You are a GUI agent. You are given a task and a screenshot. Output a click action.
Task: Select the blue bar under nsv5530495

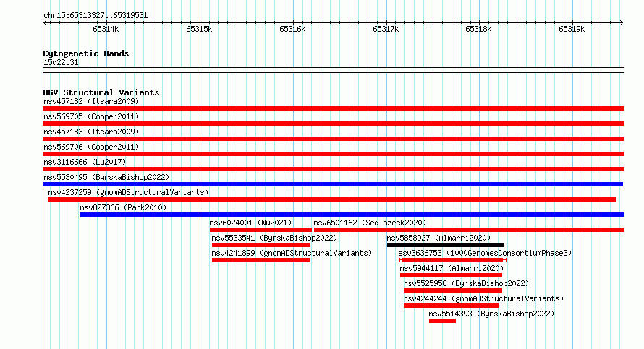point(333,184)
